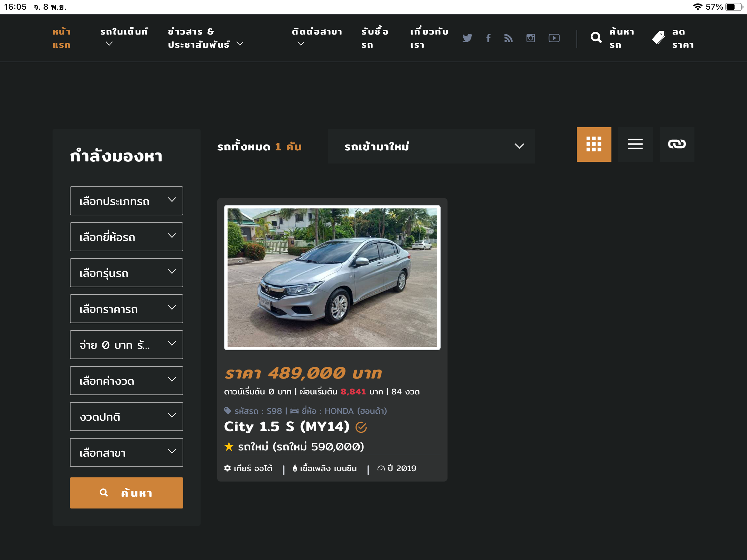Go to หน้าแรก home link
The width and height of the screenshot is (747, 560).
coord(62,38)
